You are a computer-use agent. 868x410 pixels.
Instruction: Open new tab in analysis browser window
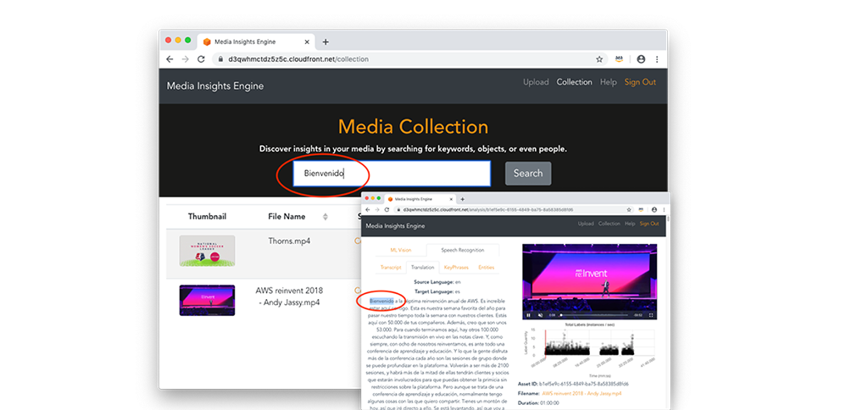[x=463, y=199]
